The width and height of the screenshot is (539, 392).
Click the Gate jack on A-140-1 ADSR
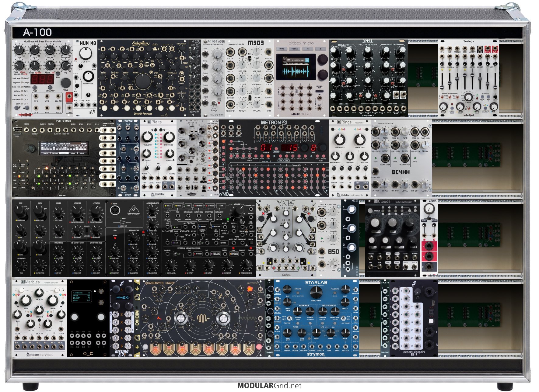(x=205, y=54)
